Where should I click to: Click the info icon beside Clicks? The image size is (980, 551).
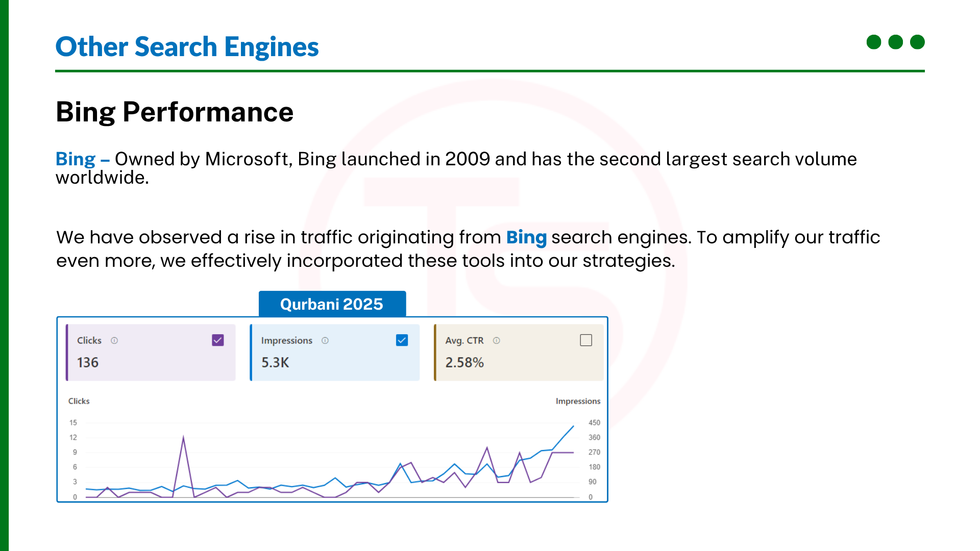(114, 340)
